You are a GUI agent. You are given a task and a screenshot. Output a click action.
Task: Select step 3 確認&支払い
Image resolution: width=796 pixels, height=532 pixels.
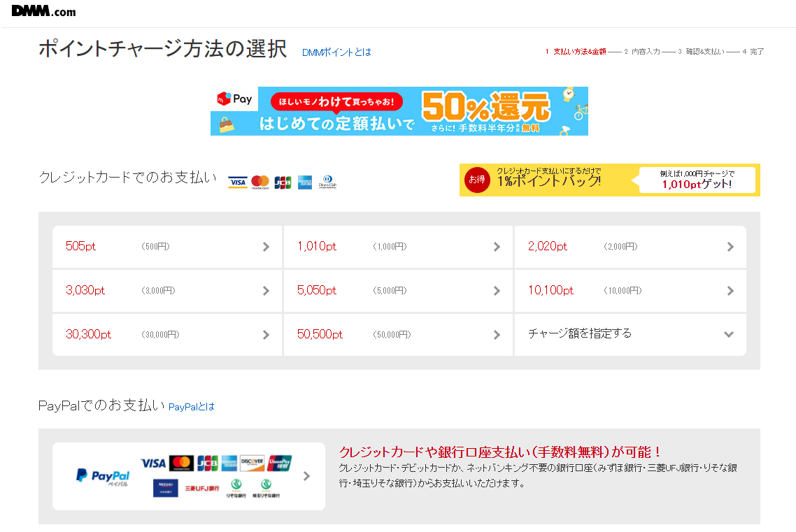(701, 52)
